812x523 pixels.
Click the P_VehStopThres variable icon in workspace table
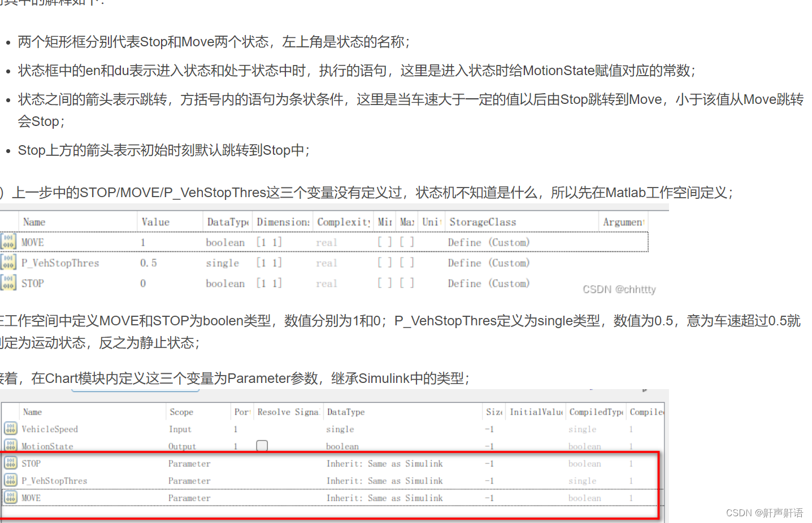click(x=8, y=262)
